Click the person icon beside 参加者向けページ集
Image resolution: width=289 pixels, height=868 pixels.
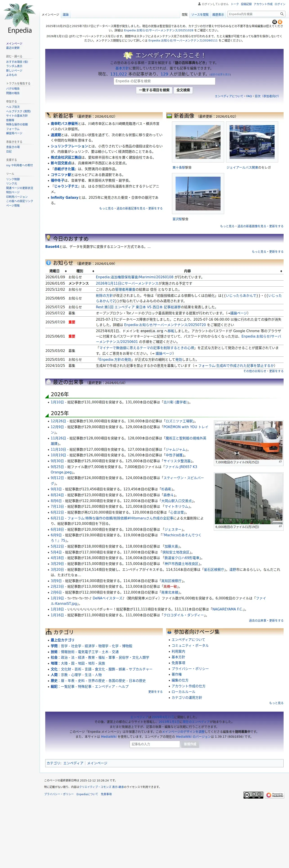point(169,631)
